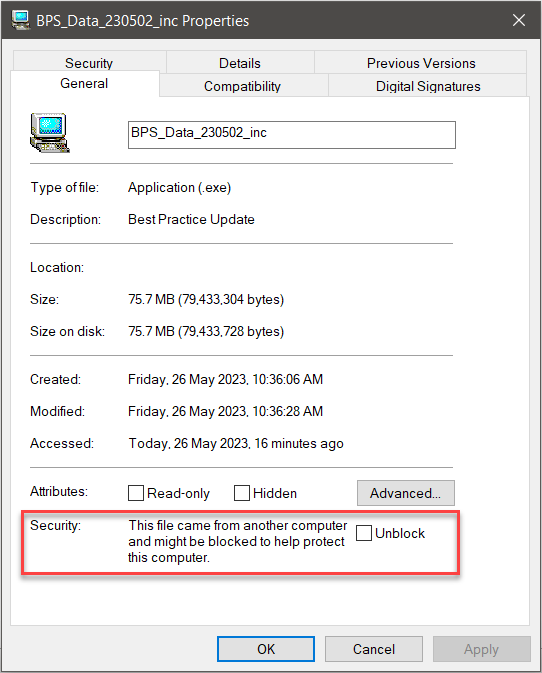Click the large application icon beside filename
Screen dimensions: 542x673
[x=49, y=133]
